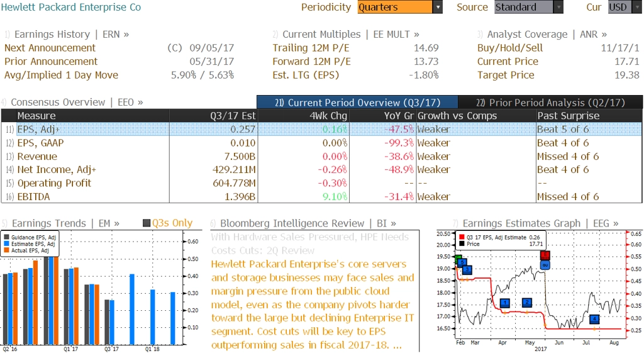Open the Source dropdown arrow
The width and height of the screenshot is (644, 353).
tap(558, 7)
